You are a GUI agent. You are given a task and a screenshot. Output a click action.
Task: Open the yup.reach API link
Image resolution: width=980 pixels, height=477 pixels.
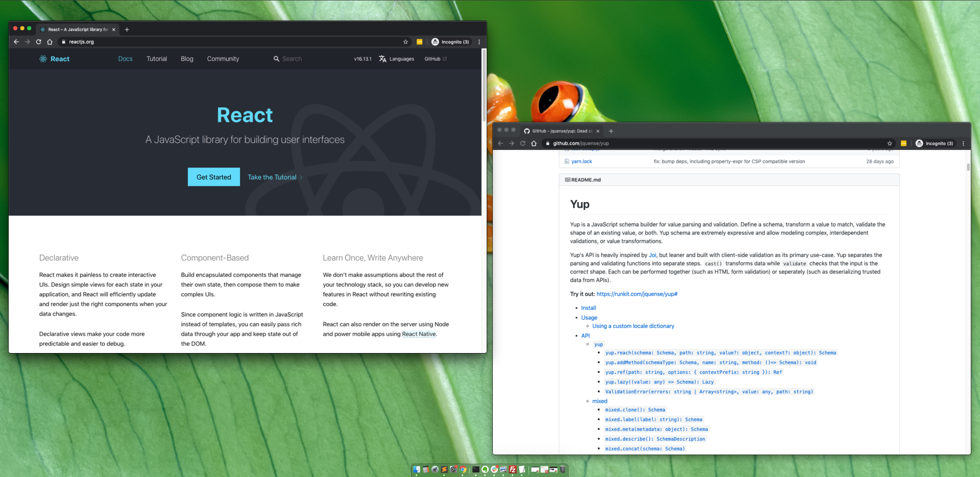(x=721, y=353)
